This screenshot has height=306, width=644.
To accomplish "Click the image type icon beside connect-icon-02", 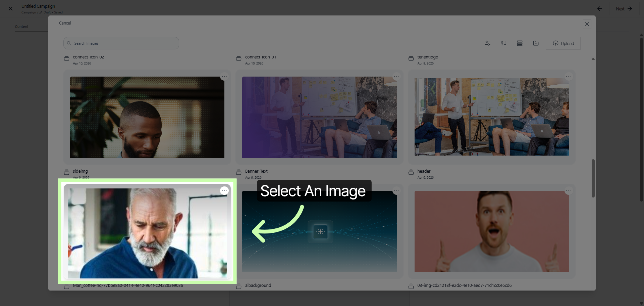I will tap(67, 58).
